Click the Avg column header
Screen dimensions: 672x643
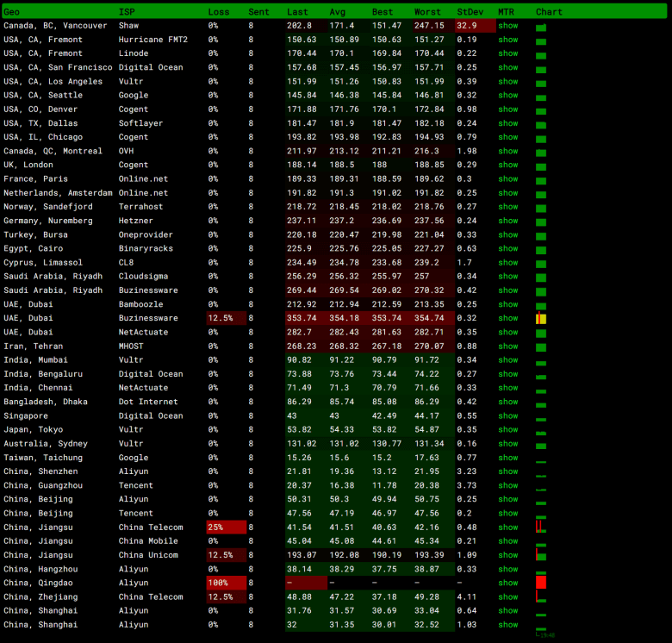(x=337, y=12)
